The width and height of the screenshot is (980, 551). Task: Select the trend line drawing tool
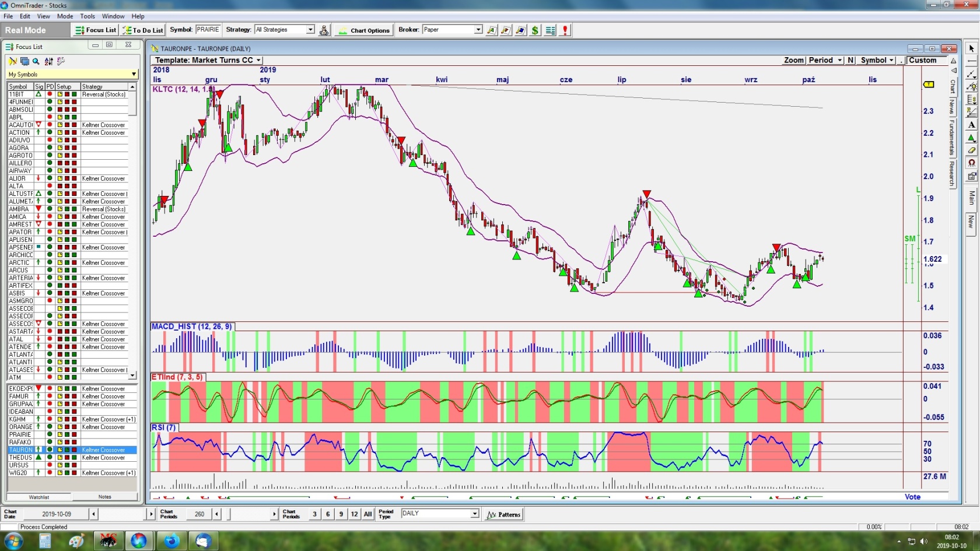point(971,74)
